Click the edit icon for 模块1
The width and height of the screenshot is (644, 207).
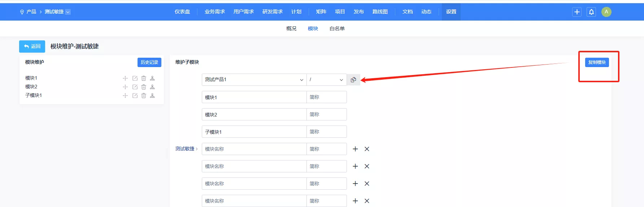135,78
